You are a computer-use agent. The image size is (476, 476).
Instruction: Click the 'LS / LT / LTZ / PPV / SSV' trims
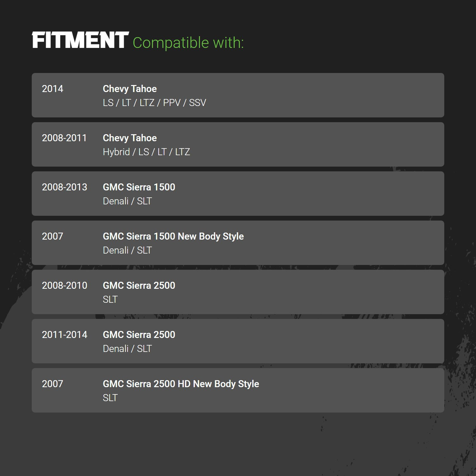click(x=155, y=103)
